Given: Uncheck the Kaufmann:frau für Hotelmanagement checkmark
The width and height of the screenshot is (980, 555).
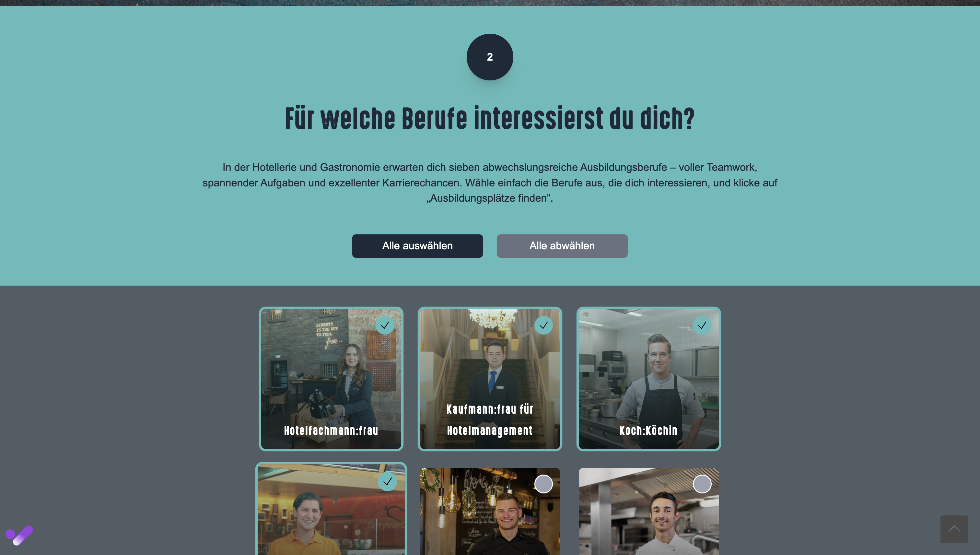Looking at the screenshot, I should click(x=543, y=325).
